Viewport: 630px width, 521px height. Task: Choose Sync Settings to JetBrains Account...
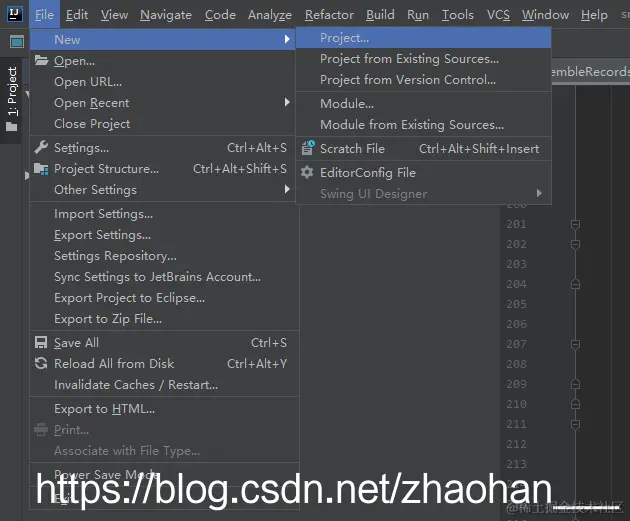click(x=165, y=276)
